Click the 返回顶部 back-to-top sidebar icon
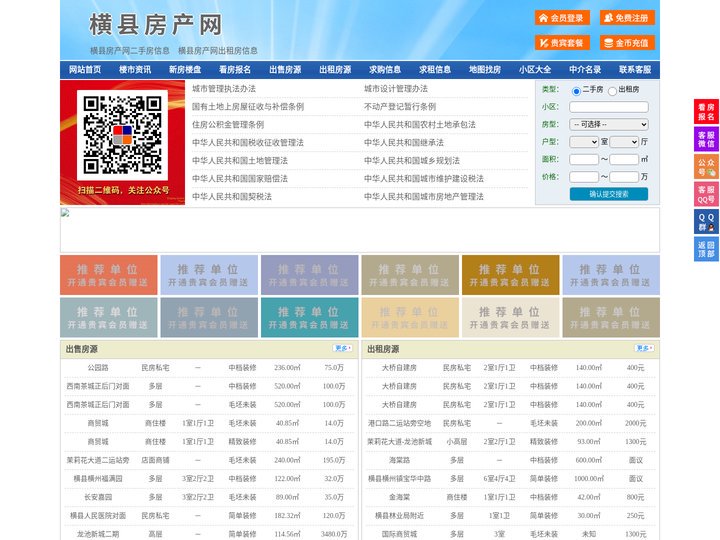The width and height of the screenshot is (720, 540). (x=706, y=249)
